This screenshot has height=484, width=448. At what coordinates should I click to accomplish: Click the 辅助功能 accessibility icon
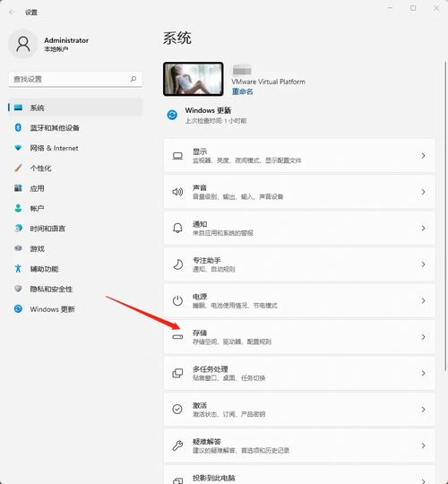click(x=18, y=269)
